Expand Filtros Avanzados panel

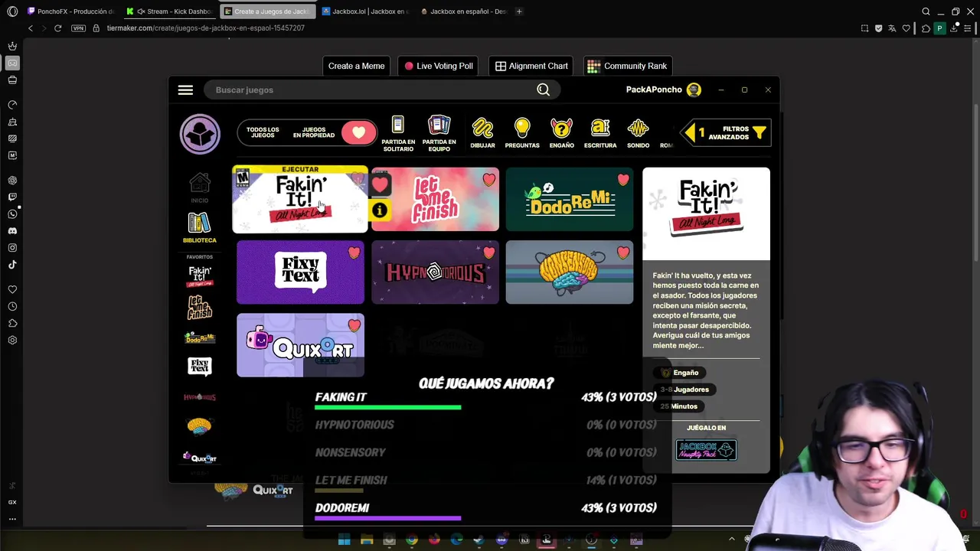coord(726,133)
